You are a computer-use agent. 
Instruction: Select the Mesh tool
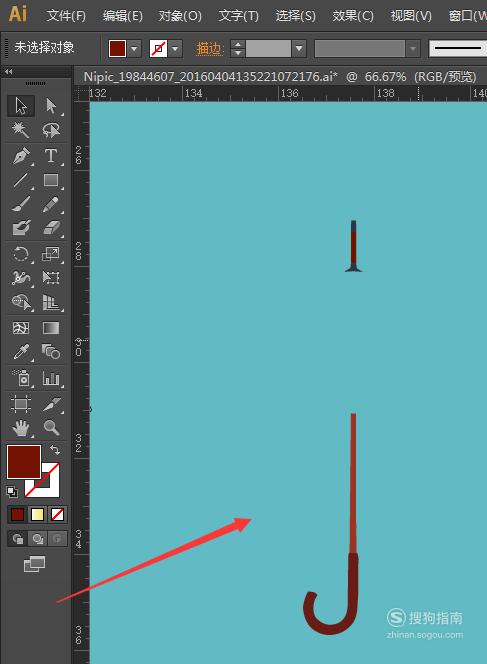click(21, 328)
